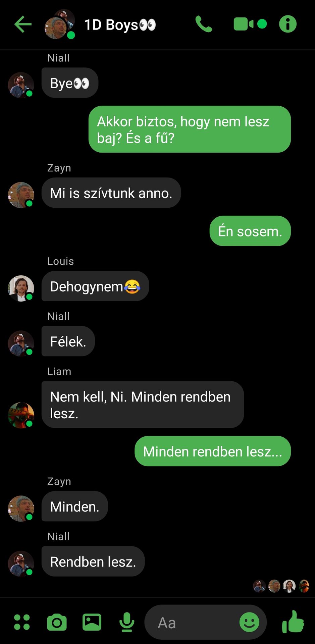Tap the microphone to record voice message
The image size is (315, 644).
tap(127, 622)
